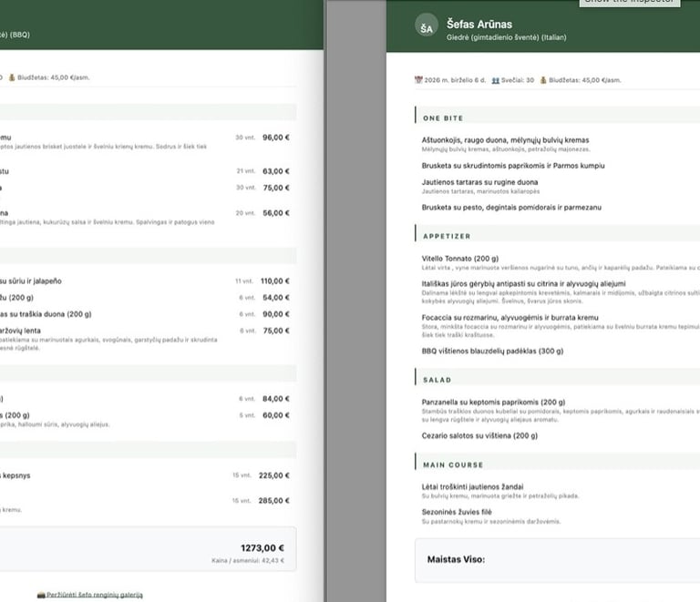Click the 20 vnt. quantity in left page
Viewport: 700px width, 602px height.
click(x=245, y=213)
